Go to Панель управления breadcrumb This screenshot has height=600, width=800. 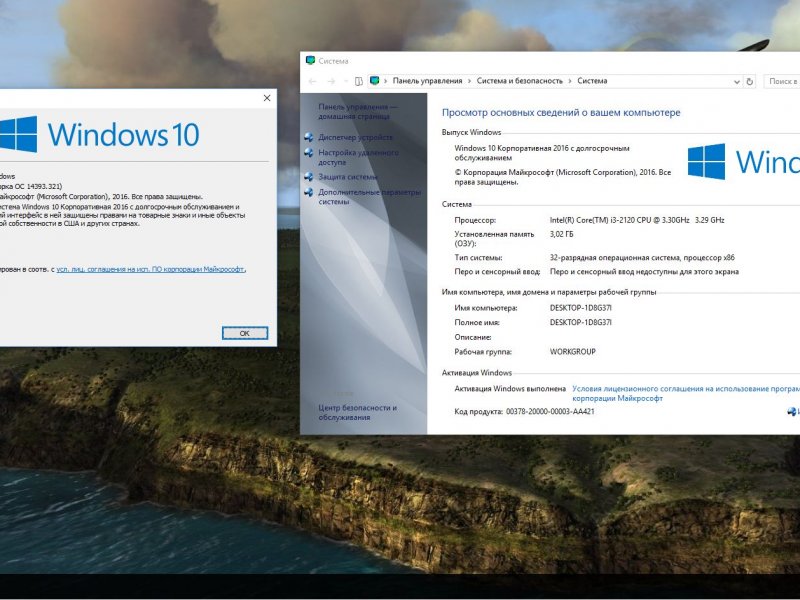[428, 81]
